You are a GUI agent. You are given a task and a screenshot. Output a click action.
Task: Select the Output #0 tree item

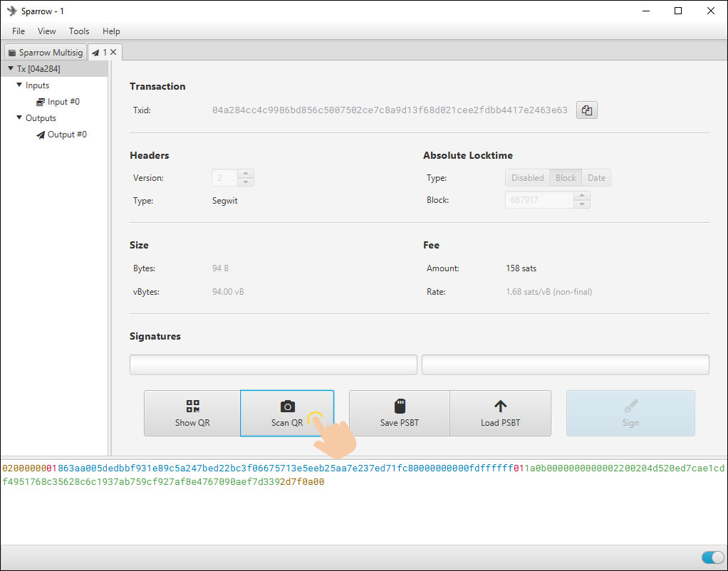(x=66, y=135)
